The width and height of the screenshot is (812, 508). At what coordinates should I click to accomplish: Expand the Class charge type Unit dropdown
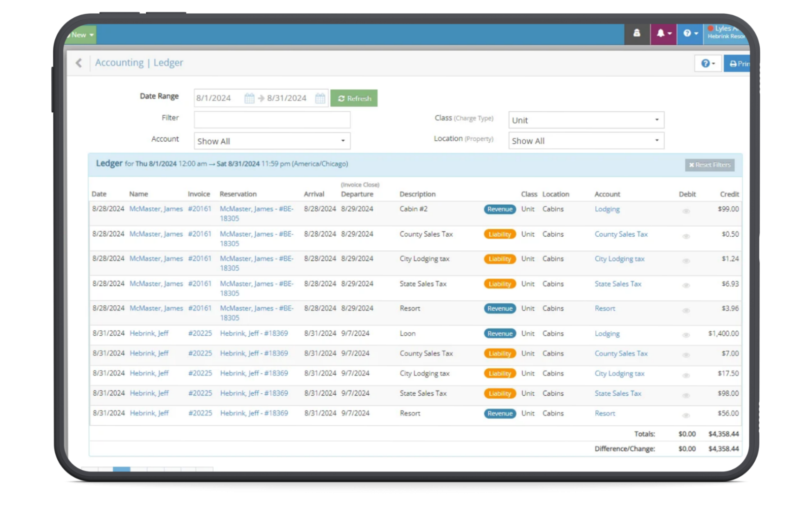click(x=586, y=120)
